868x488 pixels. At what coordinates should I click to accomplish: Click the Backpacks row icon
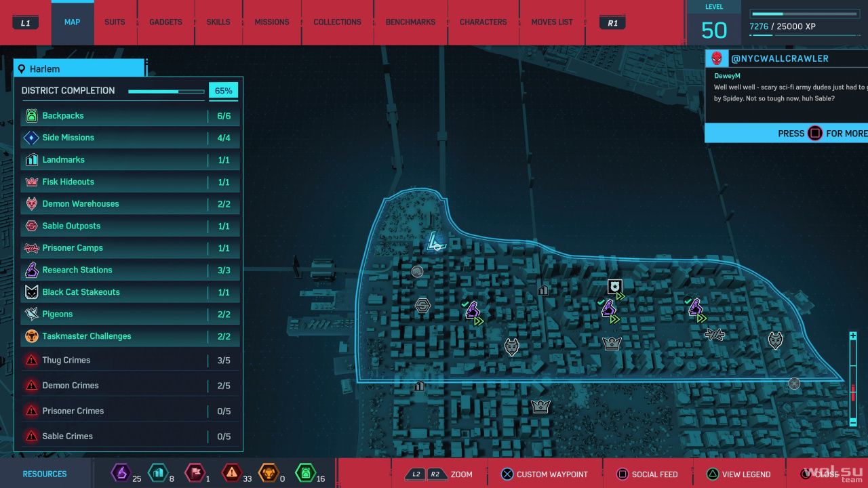(x=31, y=116)
